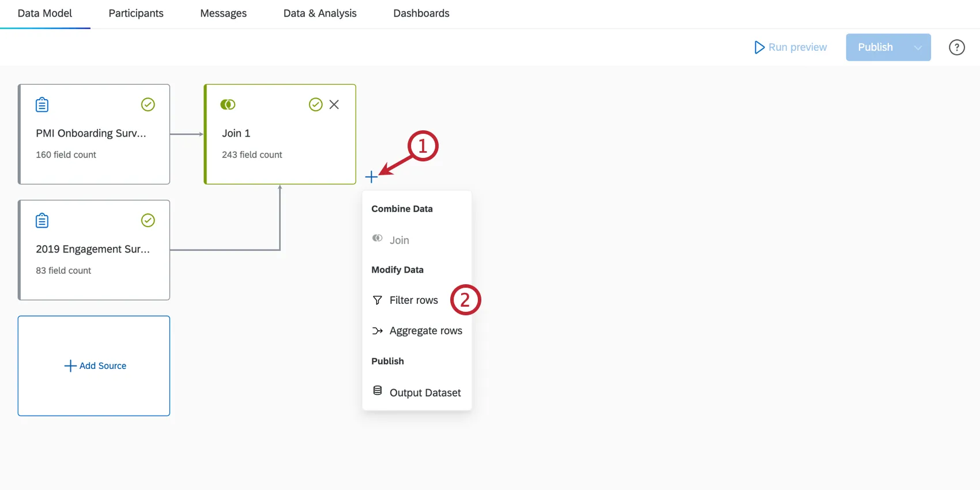
Task: Select Aggregate rows from the menu
Action: click(425, 331)
